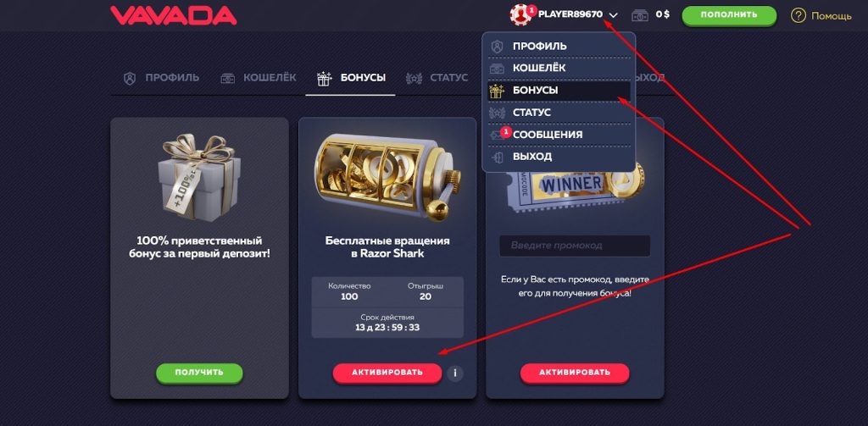
Task: Click the player avatar chip icon
Action: pos(520,15)
